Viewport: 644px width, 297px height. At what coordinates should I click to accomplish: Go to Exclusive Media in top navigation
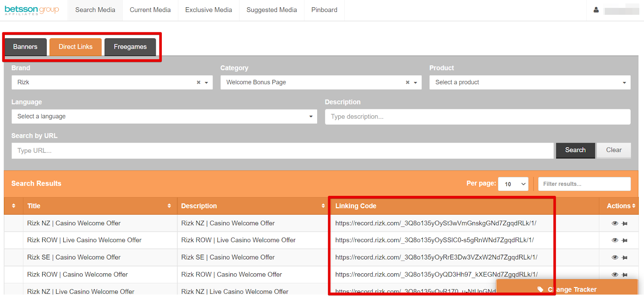[208, 10]
